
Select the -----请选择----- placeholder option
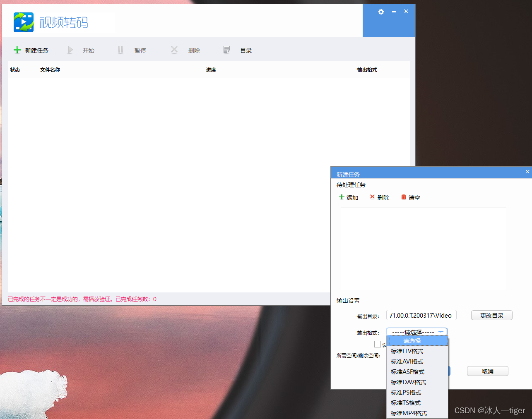417,341
